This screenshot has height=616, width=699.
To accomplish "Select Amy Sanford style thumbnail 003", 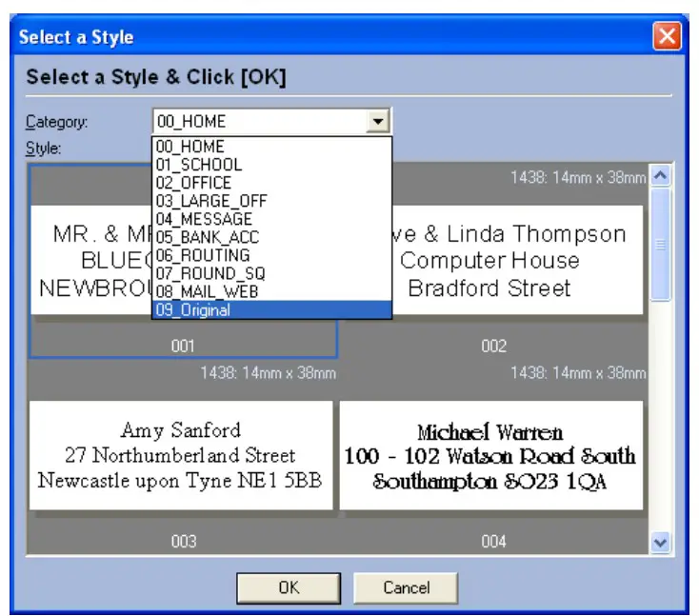I will coord(181,455).
